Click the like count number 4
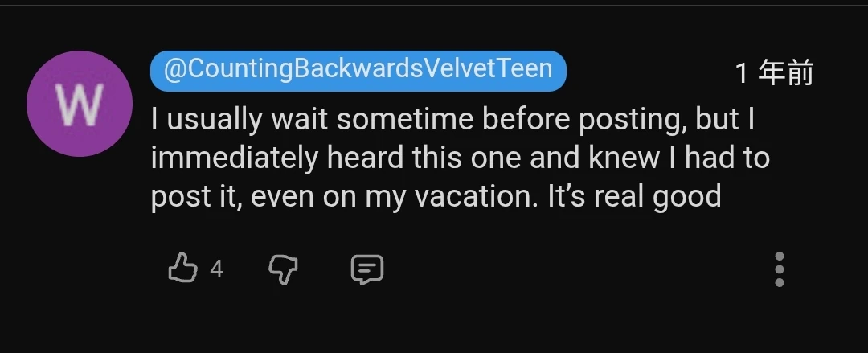 (x=216, y=269)
